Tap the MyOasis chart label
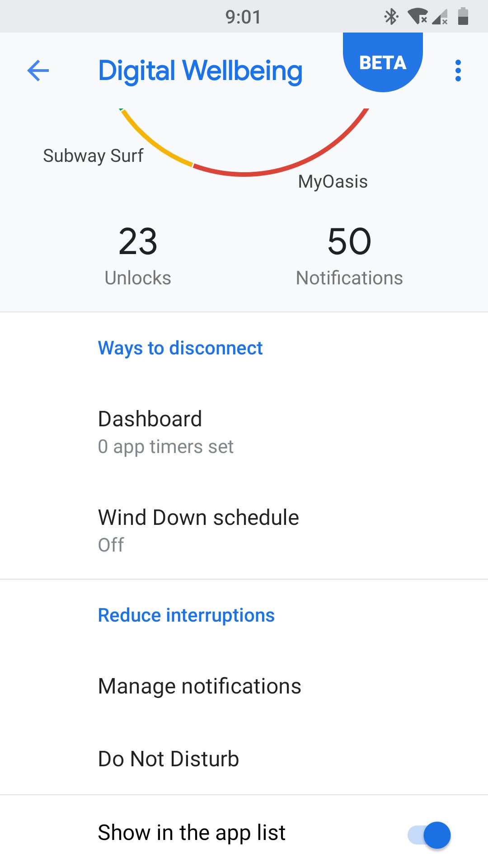This screenshot has height=868, width=488. [333, 181]
